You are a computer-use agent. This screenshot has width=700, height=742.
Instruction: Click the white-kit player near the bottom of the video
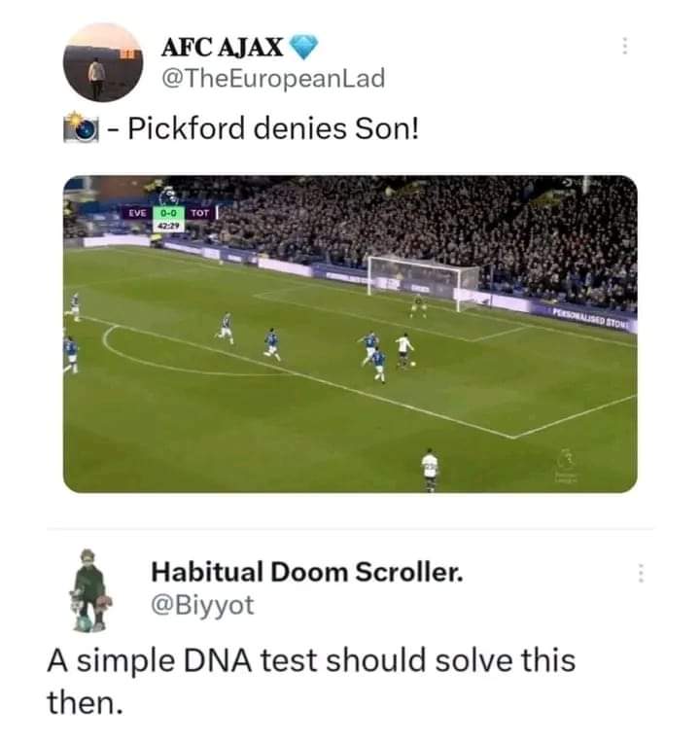(430, 470)
